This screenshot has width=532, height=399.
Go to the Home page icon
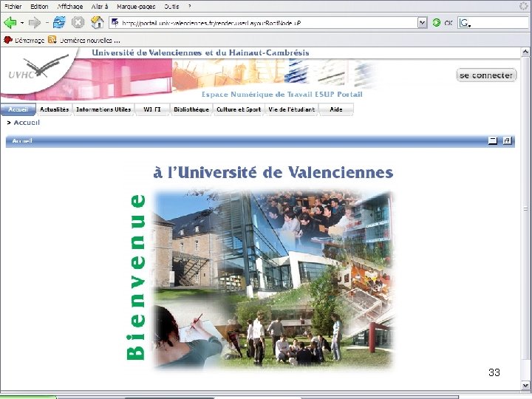pyautogui.click(x=98, y=22)
